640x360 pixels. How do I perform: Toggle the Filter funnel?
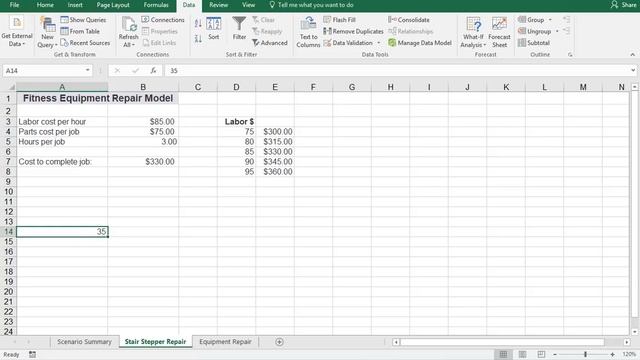point(239,29)
